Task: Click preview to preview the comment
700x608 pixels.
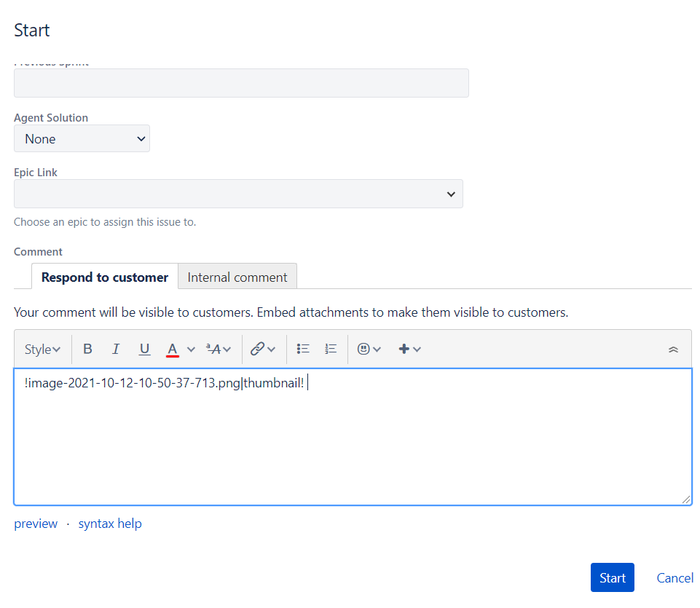Action: click(35, 524)
